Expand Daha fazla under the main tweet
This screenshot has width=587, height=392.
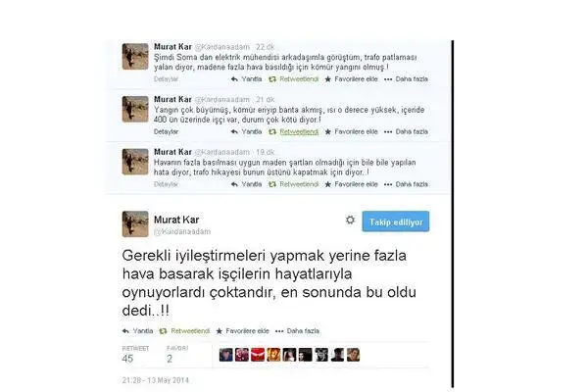tap(298, 331)
